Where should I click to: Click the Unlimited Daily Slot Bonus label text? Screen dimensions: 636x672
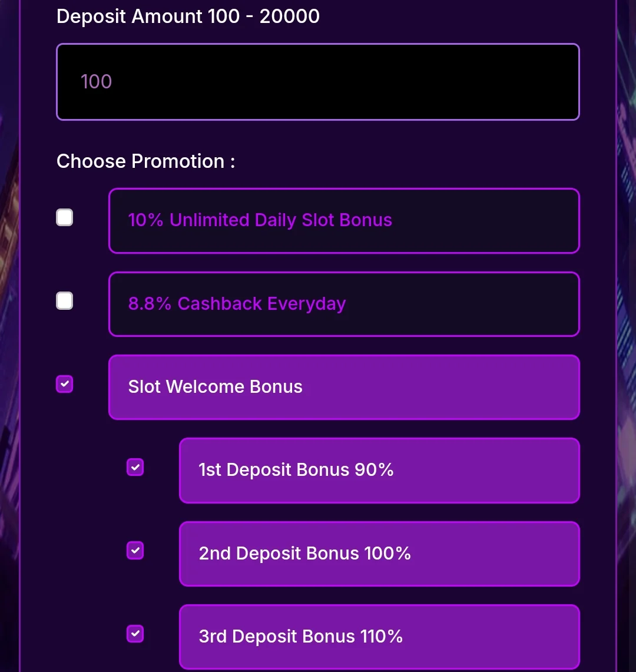[281, 220]
